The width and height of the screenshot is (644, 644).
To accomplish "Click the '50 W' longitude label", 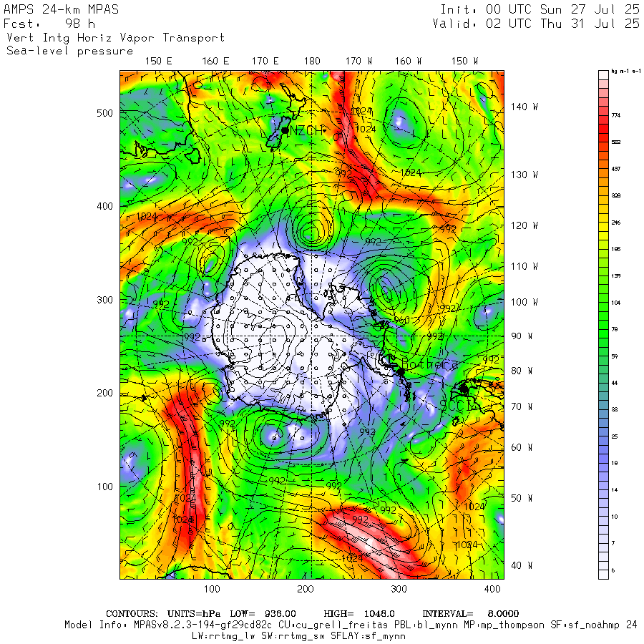I will click(x=522, y=498).
